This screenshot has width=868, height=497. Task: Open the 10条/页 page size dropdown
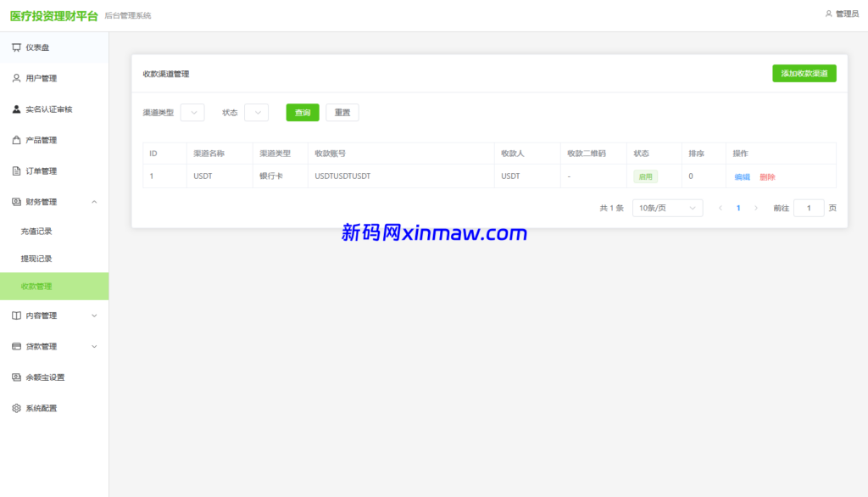(668, 208)
